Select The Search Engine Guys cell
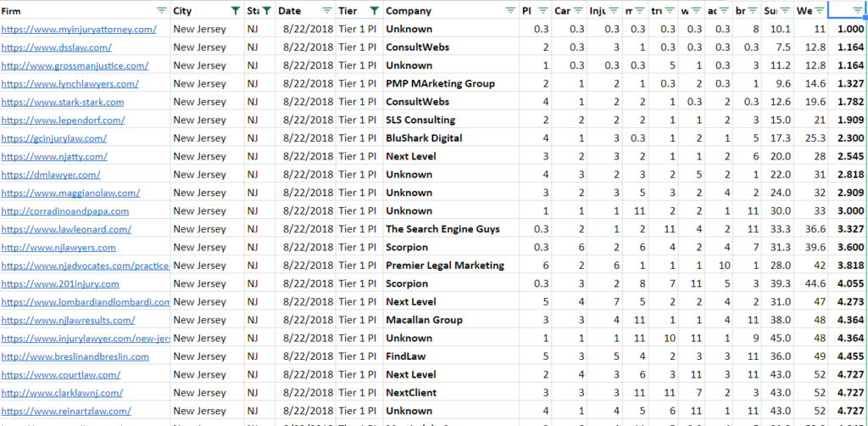The height and width of the screenshot is (426, 868). [x=451, y=229]
